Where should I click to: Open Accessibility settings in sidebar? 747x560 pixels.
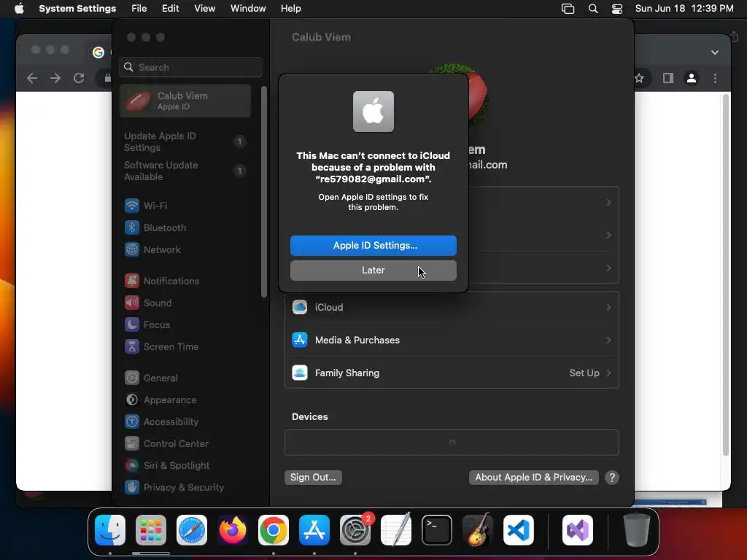(161, 422)
